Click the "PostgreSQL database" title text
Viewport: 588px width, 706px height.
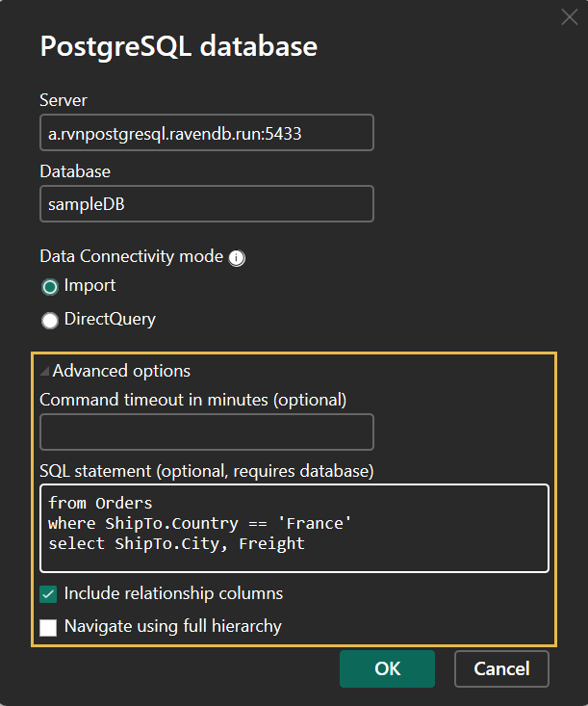(x=179, y=47)
